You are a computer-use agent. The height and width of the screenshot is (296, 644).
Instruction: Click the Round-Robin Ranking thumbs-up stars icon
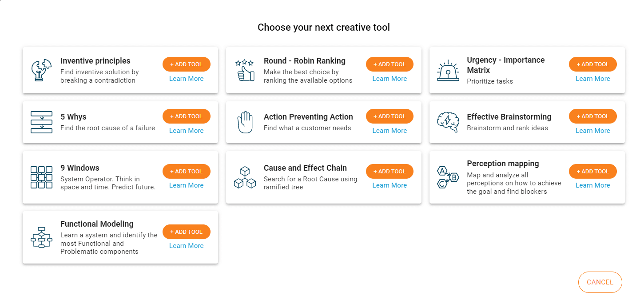click(x=245, y=70)
